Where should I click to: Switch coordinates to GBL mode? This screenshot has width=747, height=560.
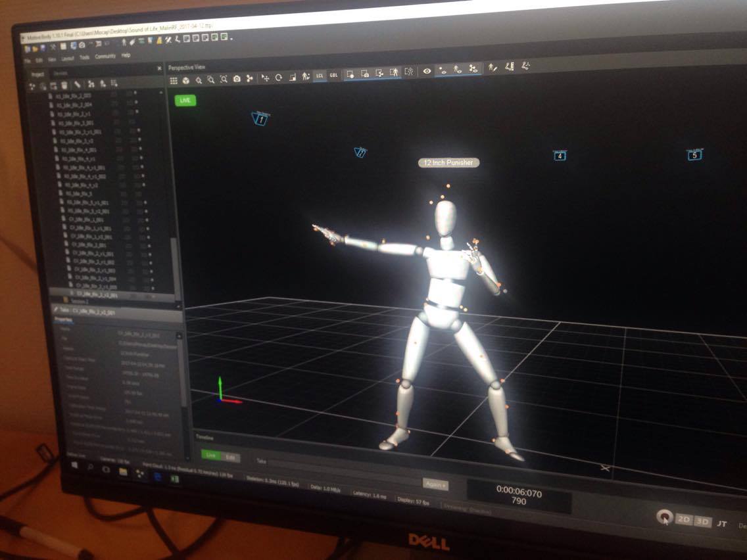(334, 76)
